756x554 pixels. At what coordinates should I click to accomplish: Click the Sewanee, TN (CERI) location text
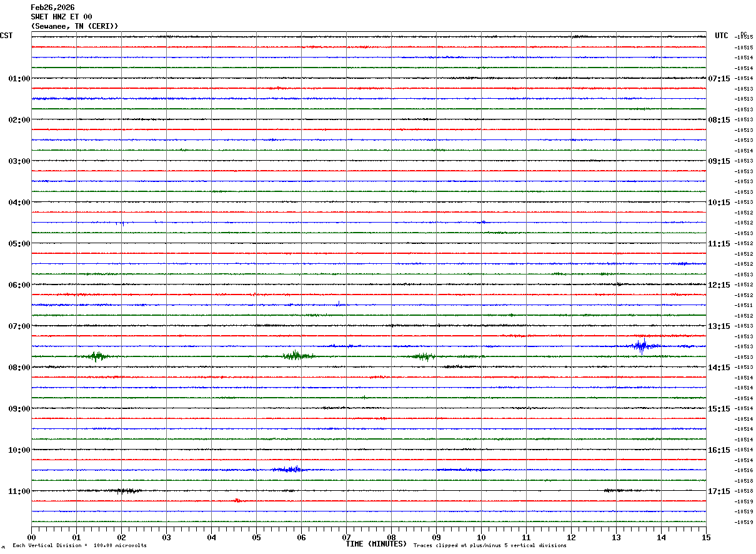[74, 26]
